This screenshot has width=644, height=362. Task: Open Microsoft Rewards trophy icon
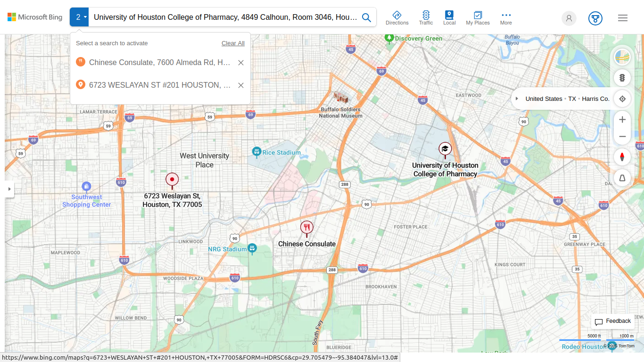pyautogui.click(x=595, y=18)
